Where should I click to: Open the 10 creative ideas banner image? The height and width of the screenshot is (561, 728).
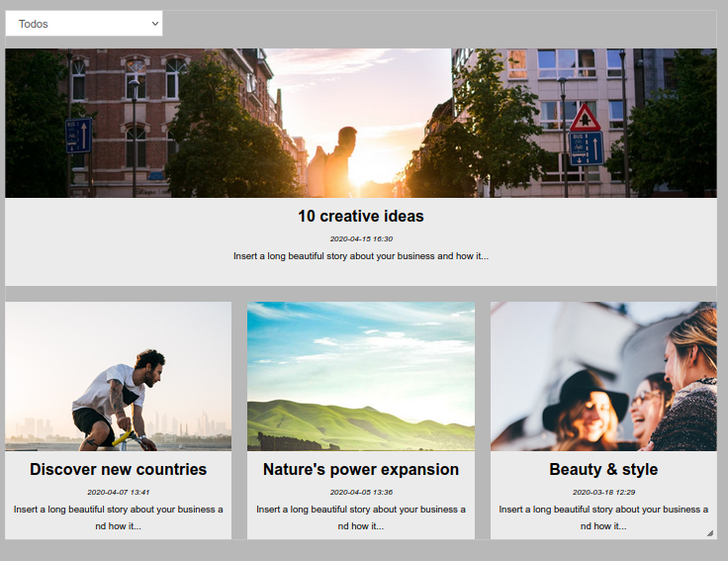361,123
